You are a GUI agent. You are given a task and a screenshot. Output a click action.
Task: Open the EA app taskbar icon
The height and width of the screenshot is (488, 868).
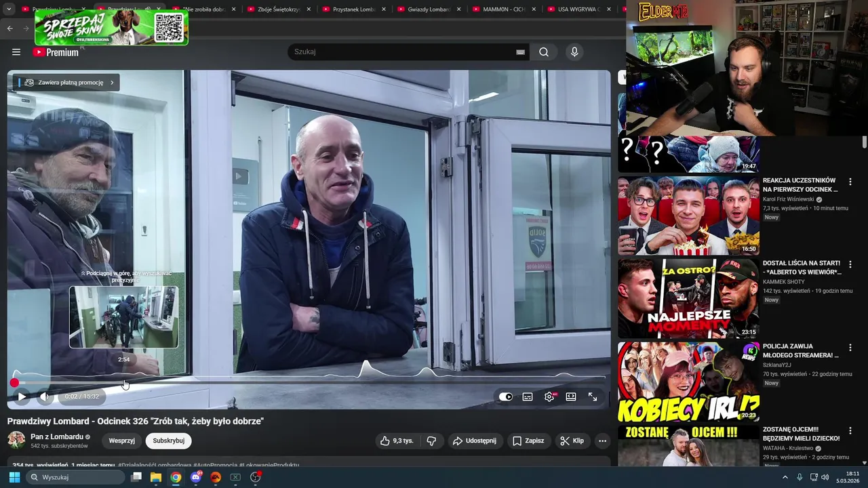click(216, 477)
